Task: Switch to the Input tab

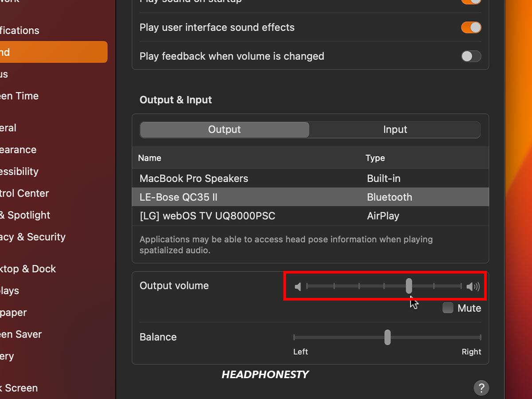Action: (395, 129)
